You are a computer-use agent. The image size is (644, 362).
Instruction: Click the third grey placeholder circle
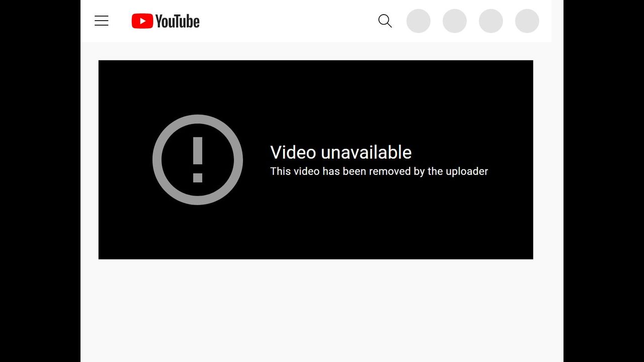pyautogui.click(x=491, y=21)
